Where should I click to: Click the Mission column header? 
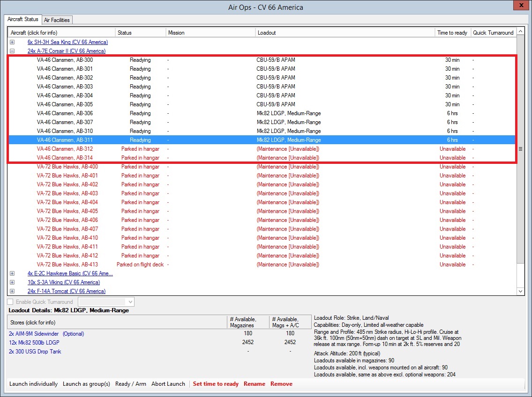click(211, 32)
